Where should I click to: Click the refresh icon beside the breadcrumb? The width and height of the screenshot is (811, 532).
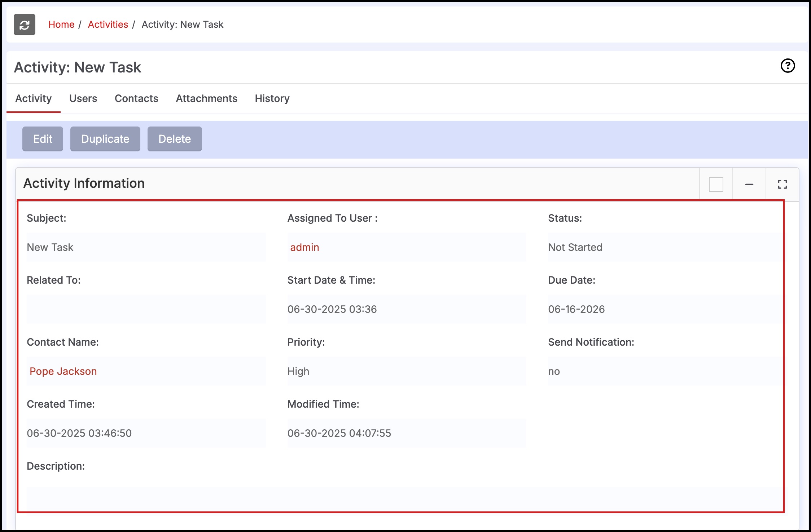click(25, 25)
